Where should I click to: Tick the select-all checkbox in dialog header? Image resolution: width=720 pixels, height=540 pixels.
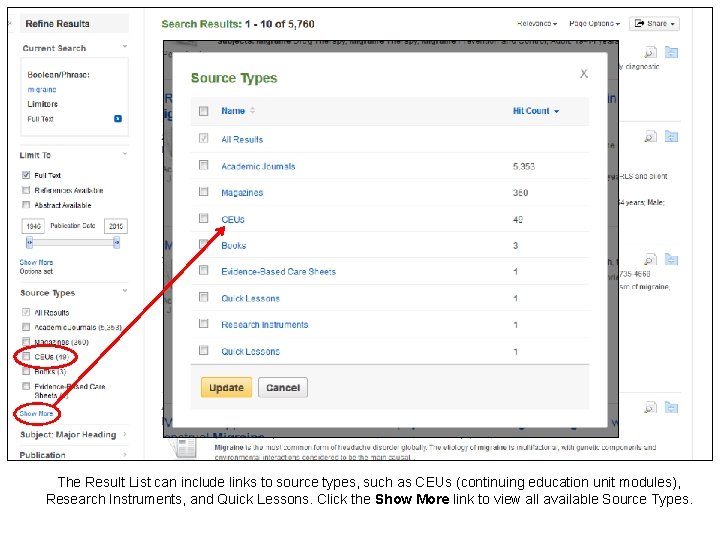pos(203,111)
